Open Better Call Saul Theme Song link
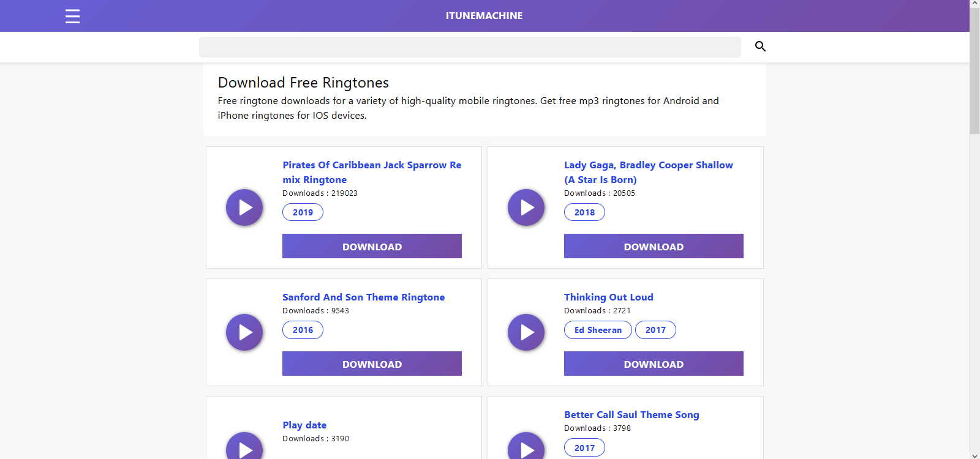Viewport: 980px width, 459px height. pos(631,415)
